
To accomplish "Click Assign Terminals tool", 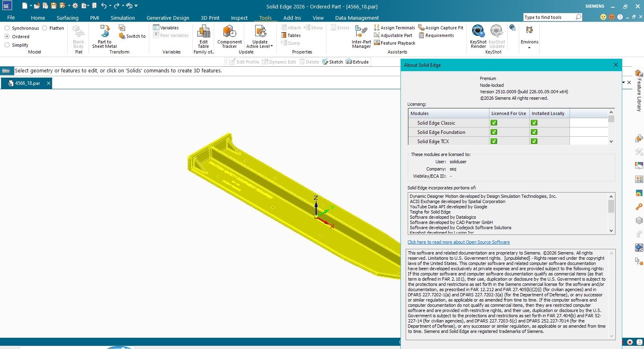I will click(x=394, y=28).
